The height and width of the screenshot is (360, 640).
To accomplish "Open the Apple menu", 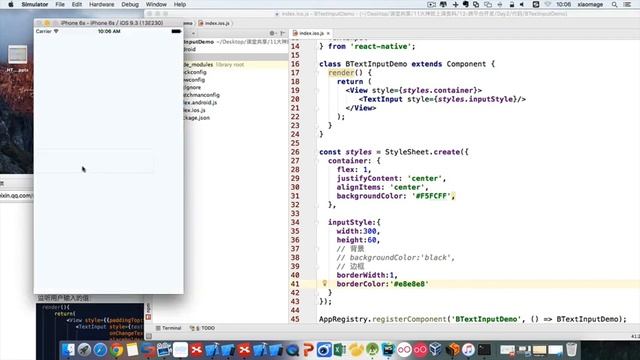I will pos(11,4).
